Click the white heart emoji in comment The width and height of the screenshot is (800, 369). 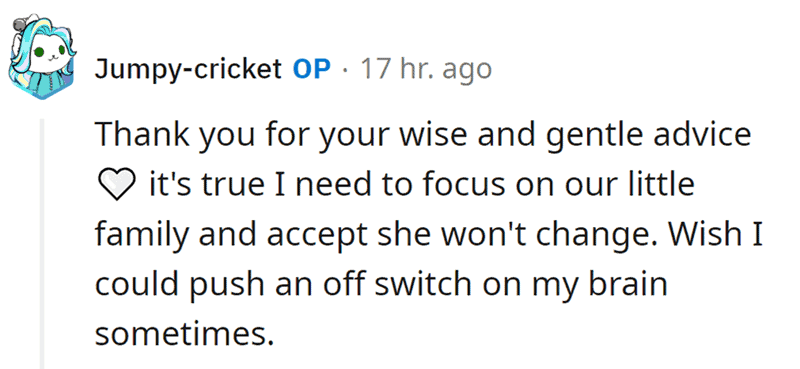tap(115, 186)
